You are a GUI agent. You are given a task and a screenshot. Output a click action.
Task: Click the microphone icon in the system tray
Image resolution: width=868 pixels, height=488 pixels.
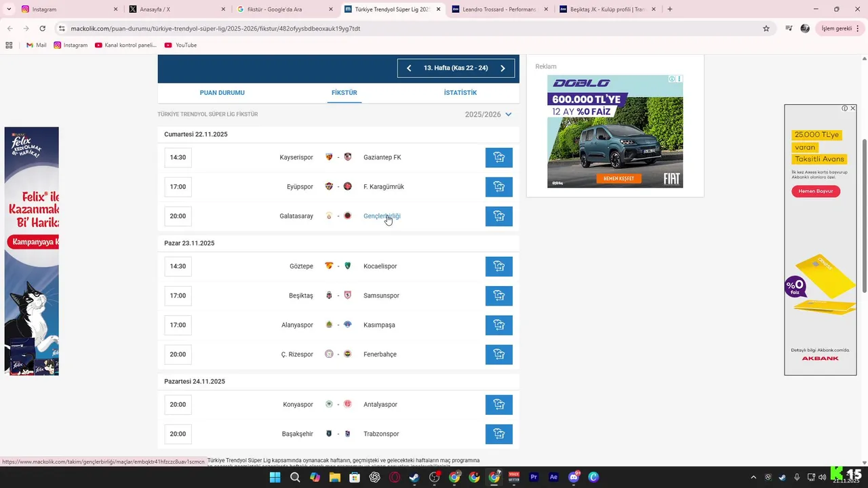tap(797, 477)
